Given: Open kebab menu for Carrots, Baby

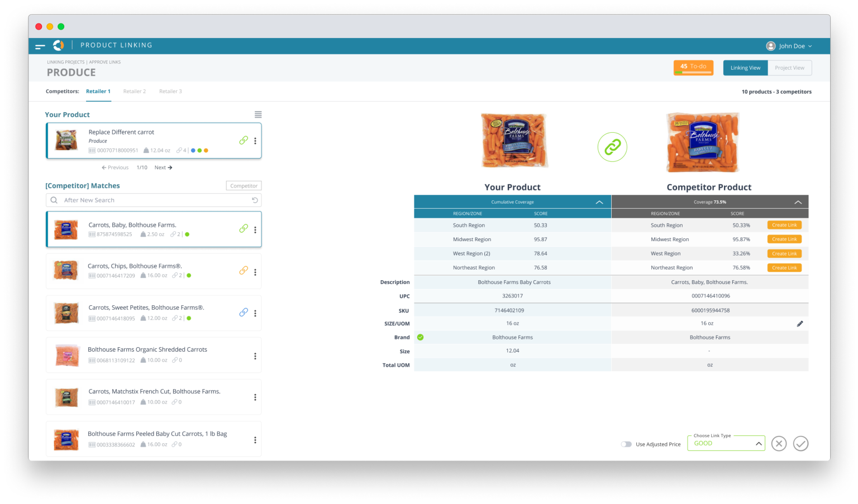Looking at the screenshot, I should [x=255, y=229].
